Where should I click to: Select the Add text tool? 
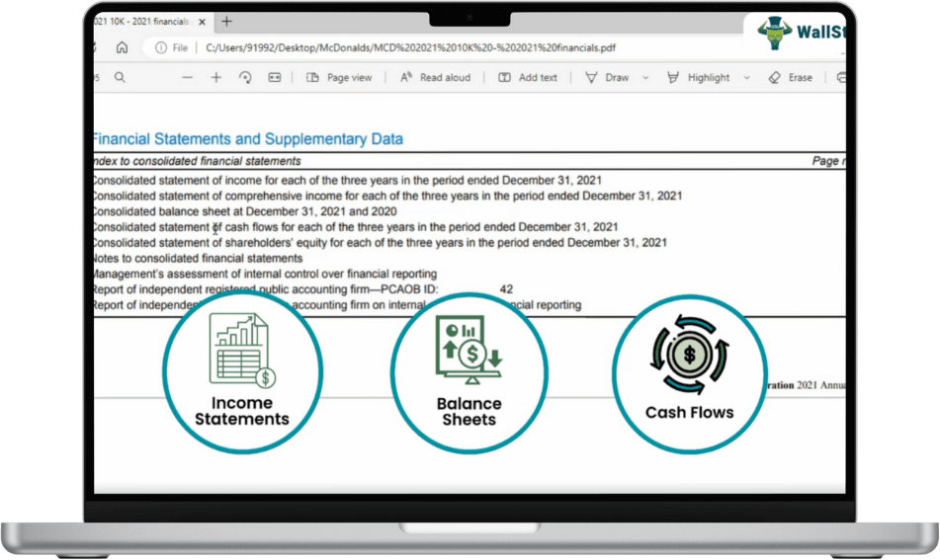tap(528, 77)
